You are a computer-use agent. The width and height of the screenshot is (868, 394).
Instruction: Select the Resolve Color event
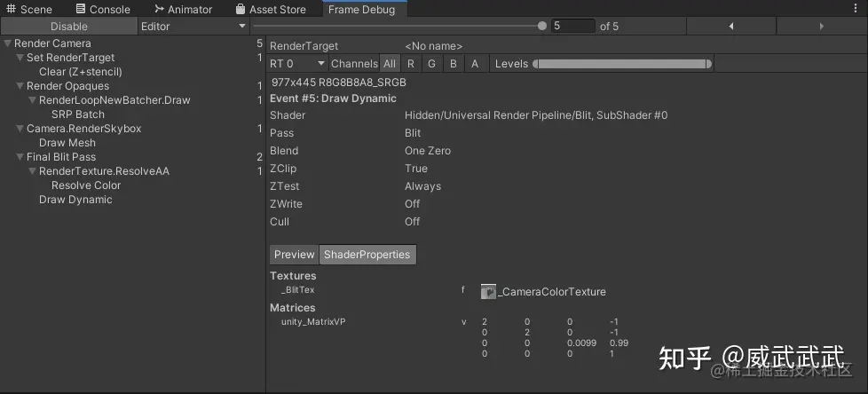pos(86,185)
